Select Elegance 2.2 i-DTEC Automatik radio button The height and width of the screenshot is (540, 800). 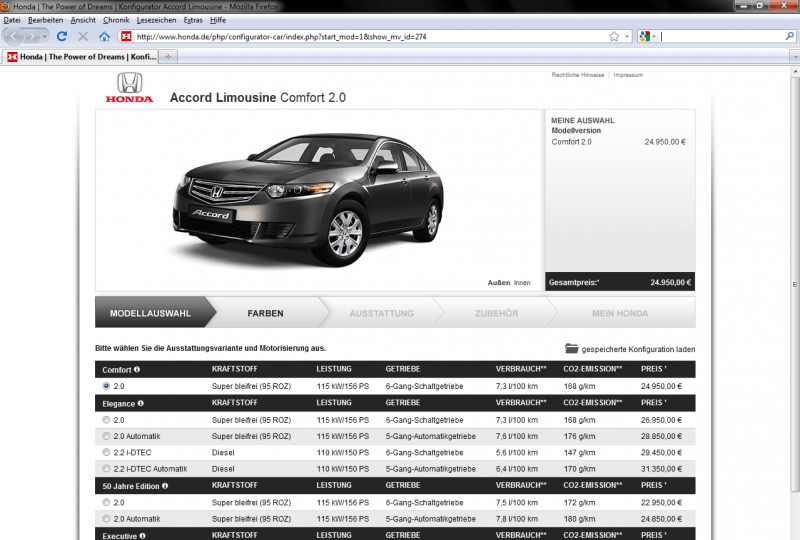pos(106,469)
